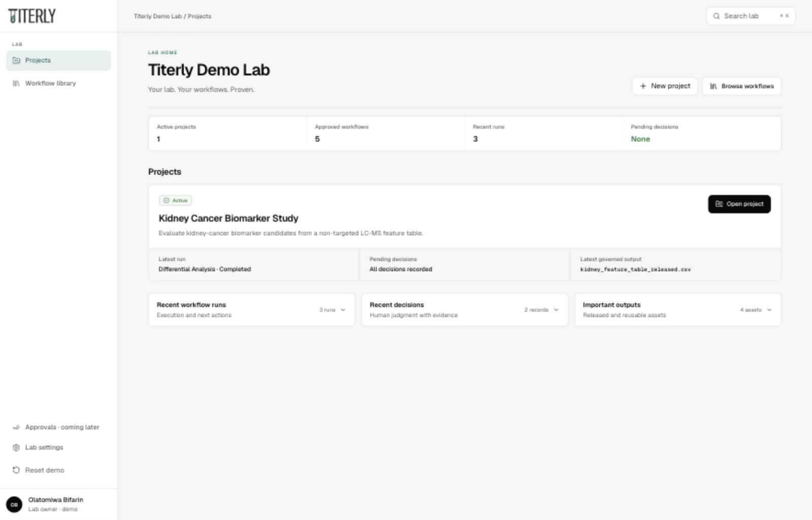Click the Workflow library books icon
The image size is (812, 520).
click(16, 83)
